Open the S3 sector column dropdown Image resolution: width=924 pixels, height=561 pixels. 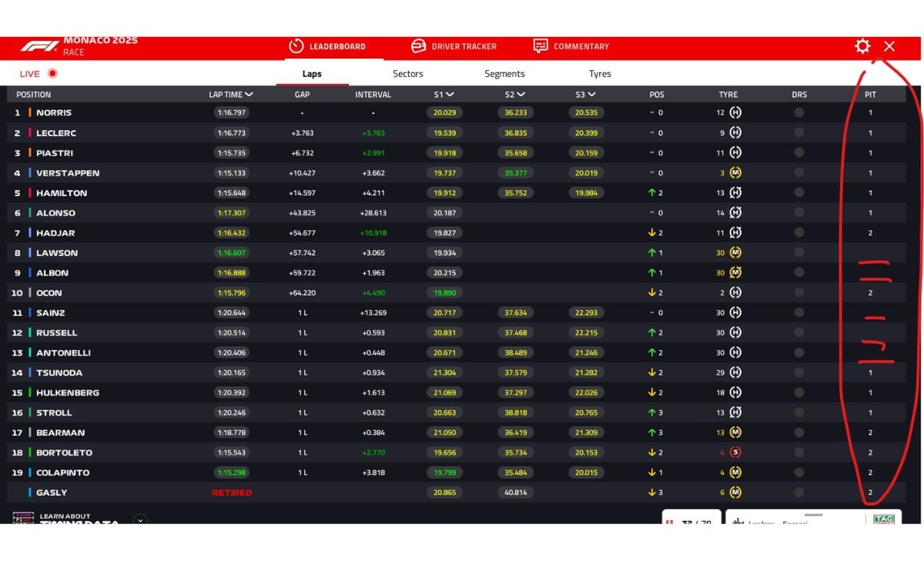pyautogui.click(x=591, y=95)
